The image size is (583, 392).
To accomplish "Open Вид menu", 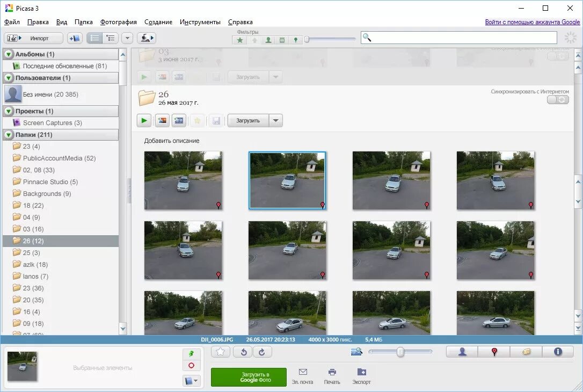I will 62,22.
